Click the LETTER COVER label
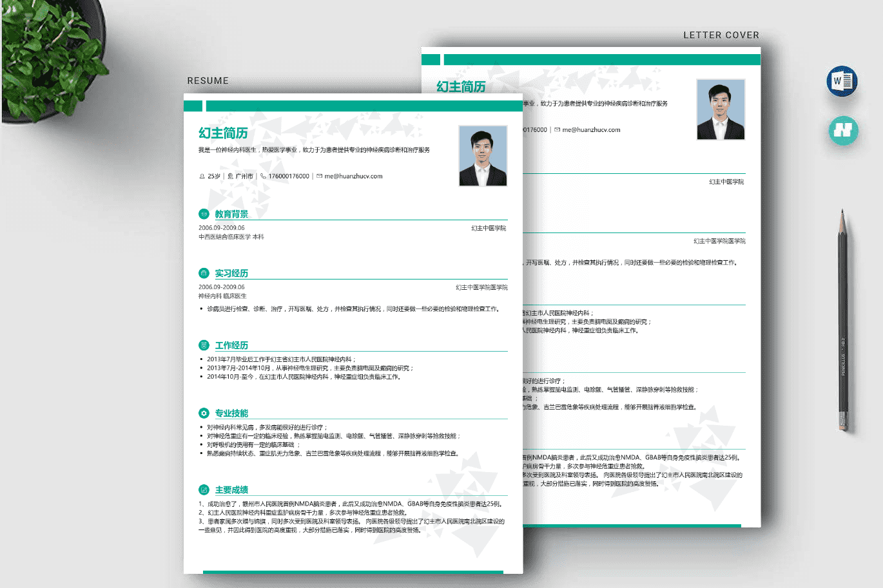This screenshot has width=883, height=588. tap(721, 35)
